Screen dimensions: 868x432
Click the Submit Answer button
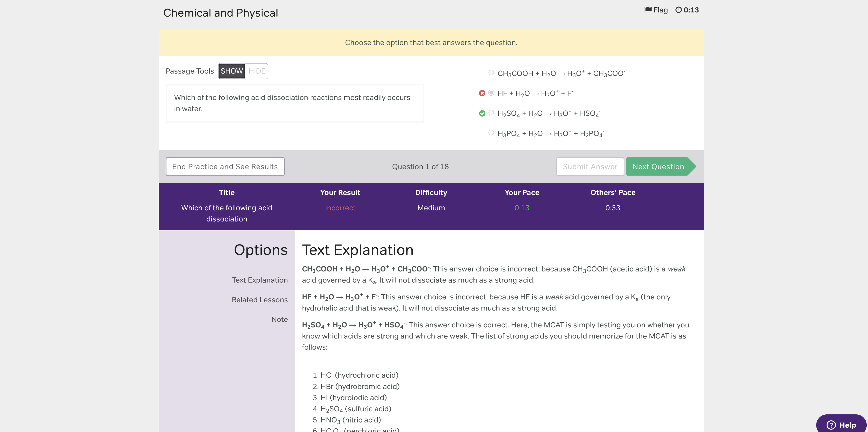[x=590, y=167]
